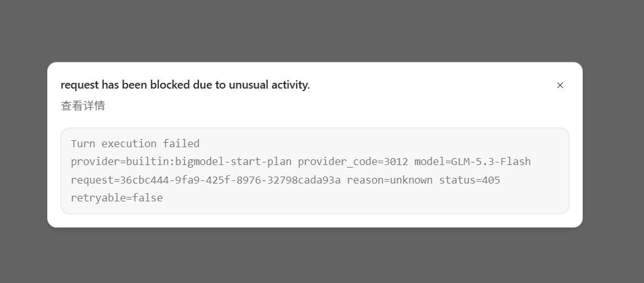Screen dimensions: 644x283
Task: Close the error dialog with the X icon
Action: tap(560, 85)
